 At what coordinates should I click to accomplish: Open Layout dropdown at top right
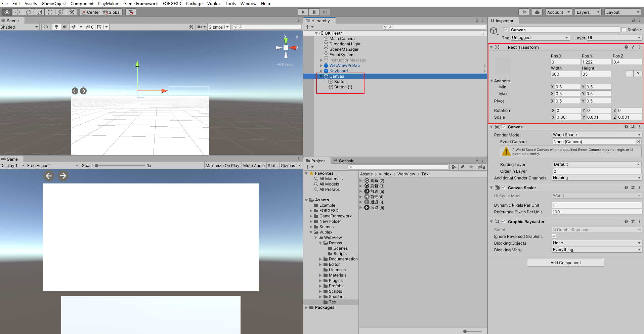point(622,12)
